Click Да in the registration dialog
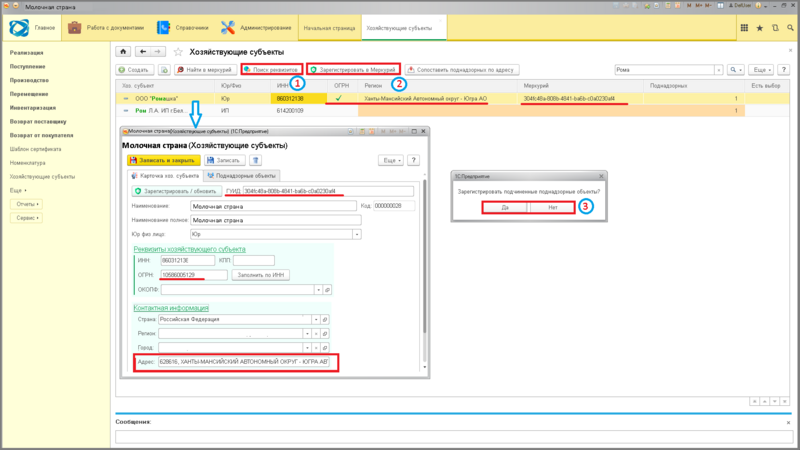This screenshot has width=800, height=450. (x=505, y=207)
